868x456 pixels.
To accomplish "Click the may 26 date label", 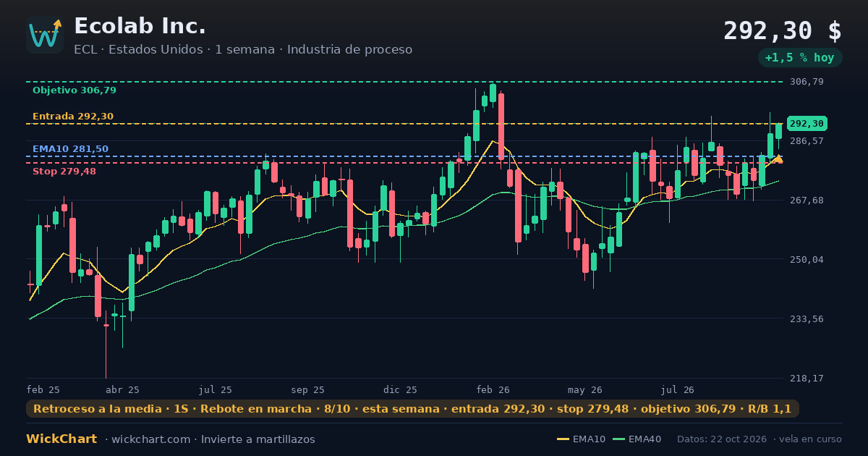I will pyautogui.click(x=586, y=390).
